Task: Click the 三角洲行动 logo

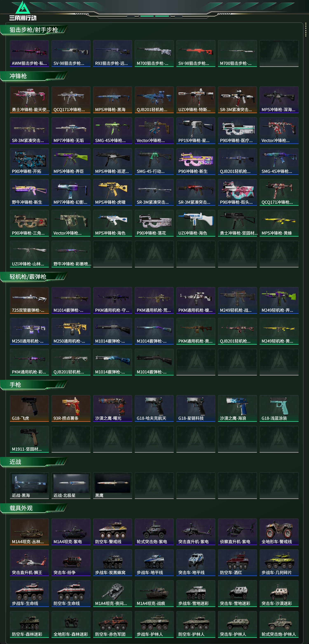Action: (x=23, y=11)
